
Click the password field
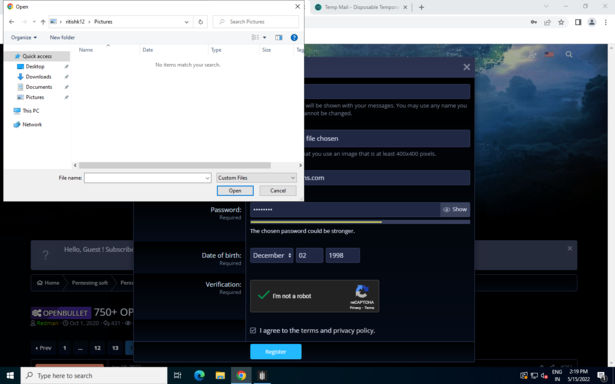[345, 210]
